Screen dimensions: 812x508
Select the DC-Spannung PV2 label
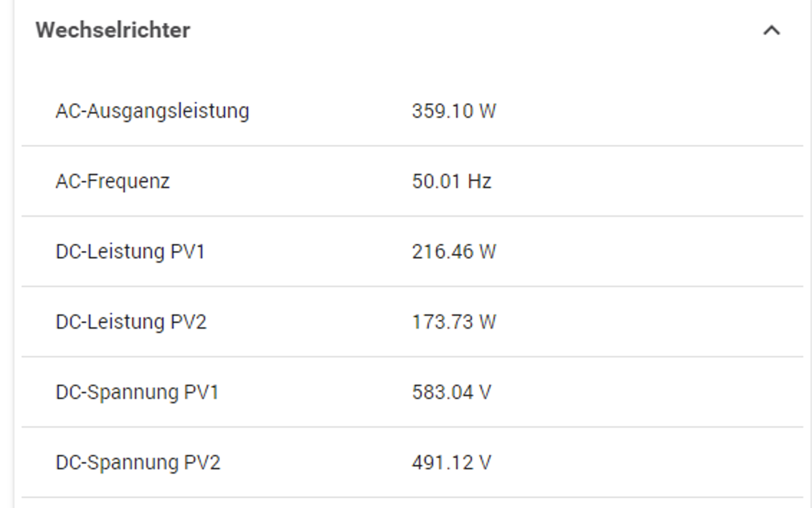tap(138, 462)
